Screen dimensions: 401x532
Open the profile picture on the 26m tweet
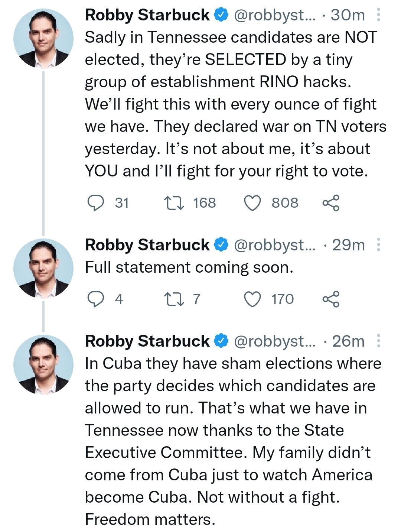point(43,364)
